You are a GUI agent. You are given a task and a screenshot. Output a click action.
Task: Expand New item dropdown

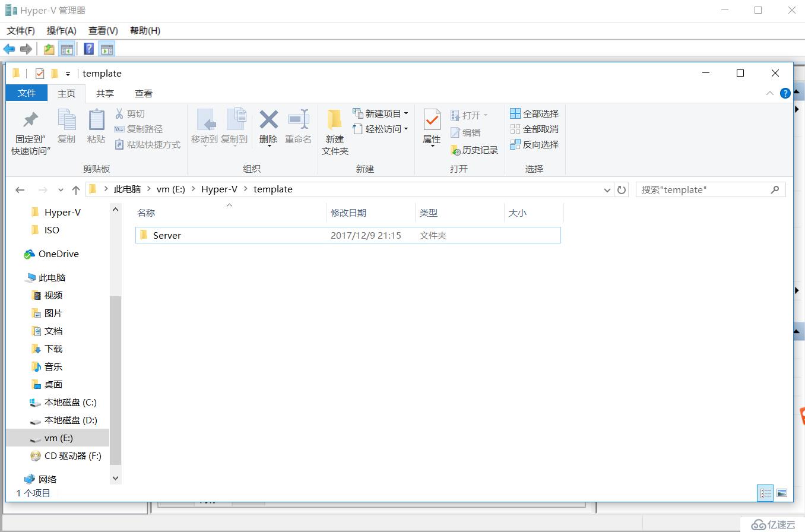pyautogui.click(x=406, y=113)
